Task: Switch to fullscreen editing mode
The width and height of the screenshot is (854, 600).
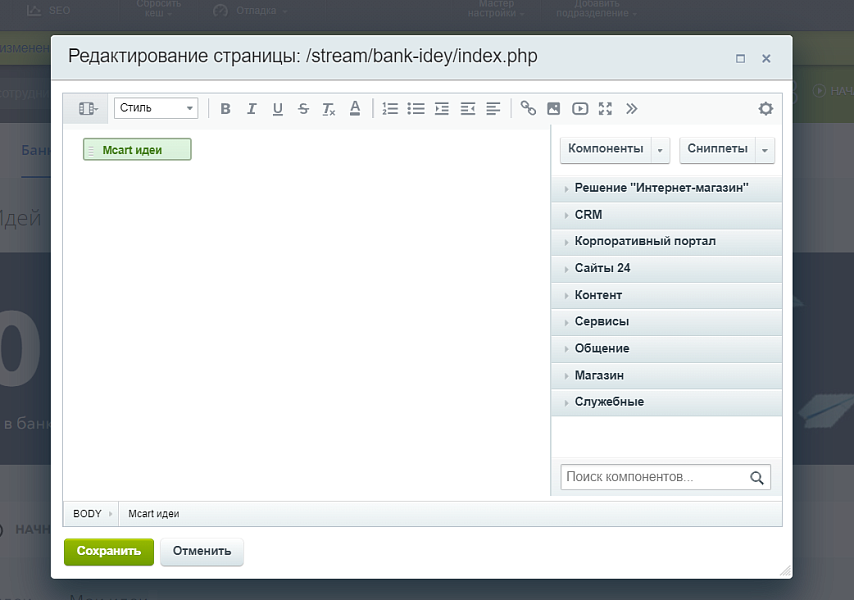Action: click(605, 108)
